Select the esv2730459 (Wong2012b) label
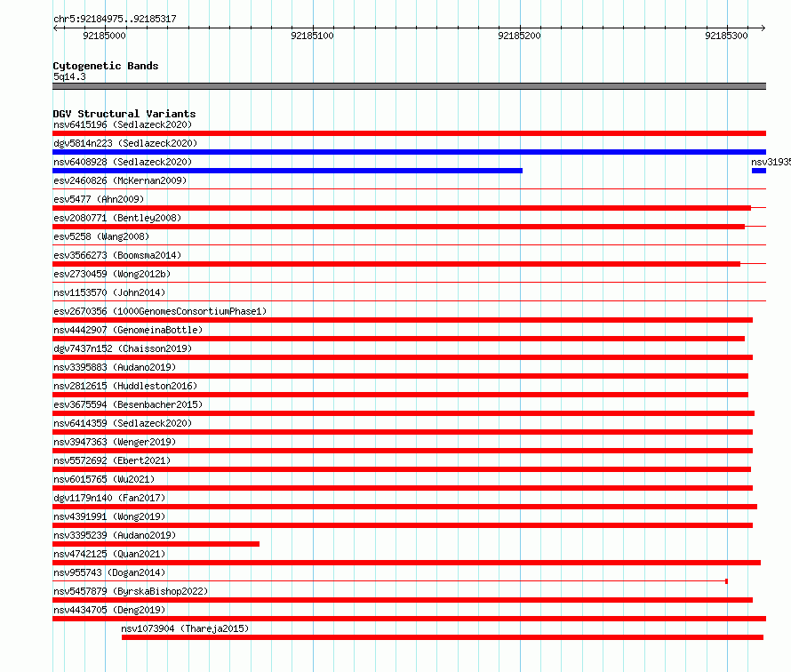Viewport: 791px width, 672px height. pos(112,274)
